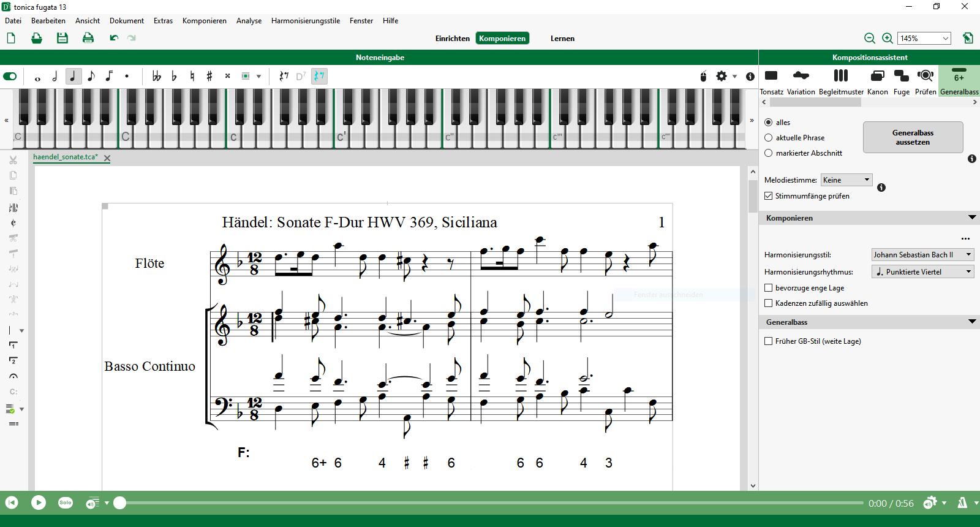Open the Komponieren menu

205,21
